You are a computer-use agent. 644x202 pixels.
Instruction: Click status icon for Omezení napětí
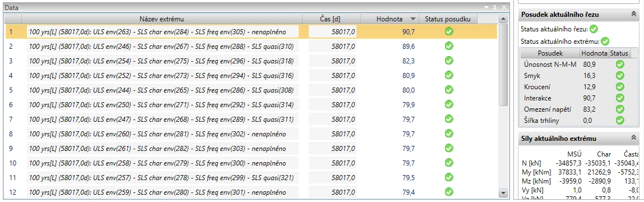click(x=620, y=109)
